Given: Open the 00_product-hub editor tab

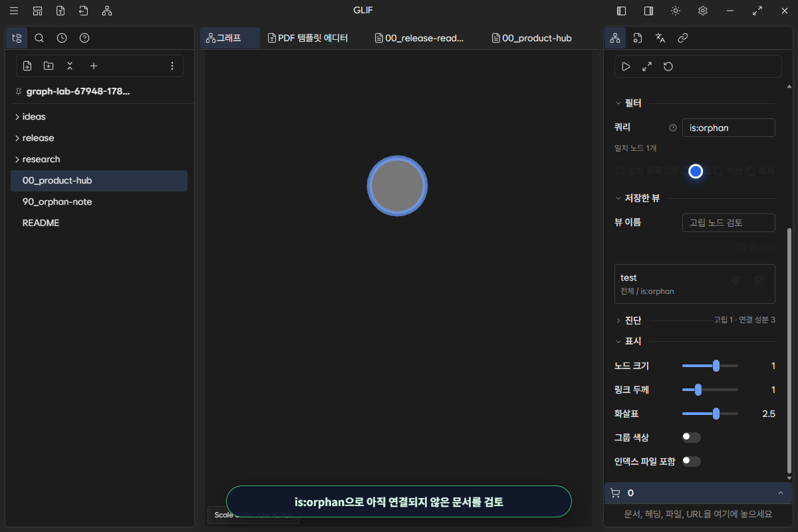Looking at the screenshot, I should 532,38.
